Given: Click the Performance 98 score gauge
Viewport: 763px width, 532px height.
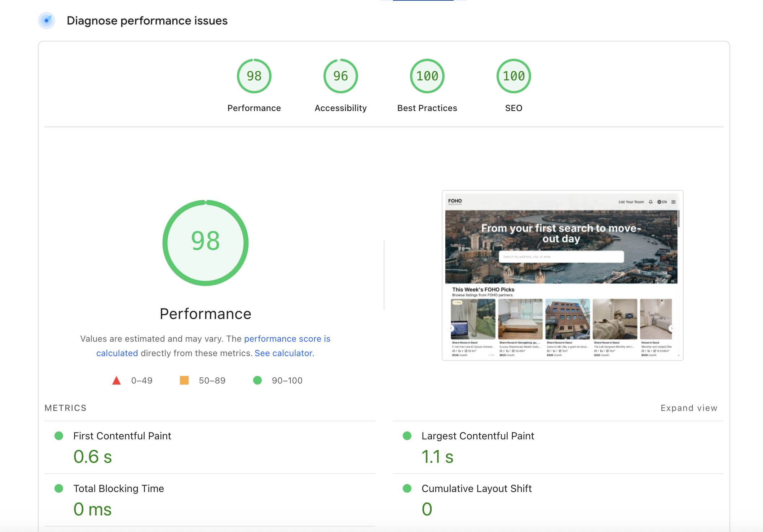Looking at the screenshot, I should (254, 76).
